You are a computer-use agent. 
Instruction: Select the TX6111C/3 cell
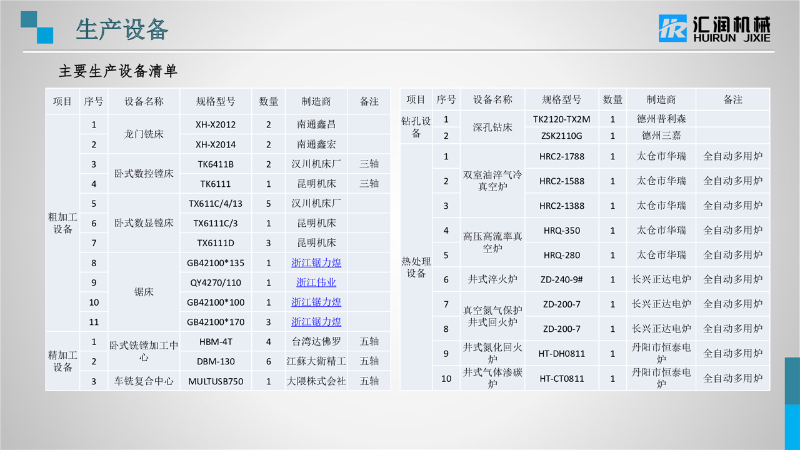point(215,223)
